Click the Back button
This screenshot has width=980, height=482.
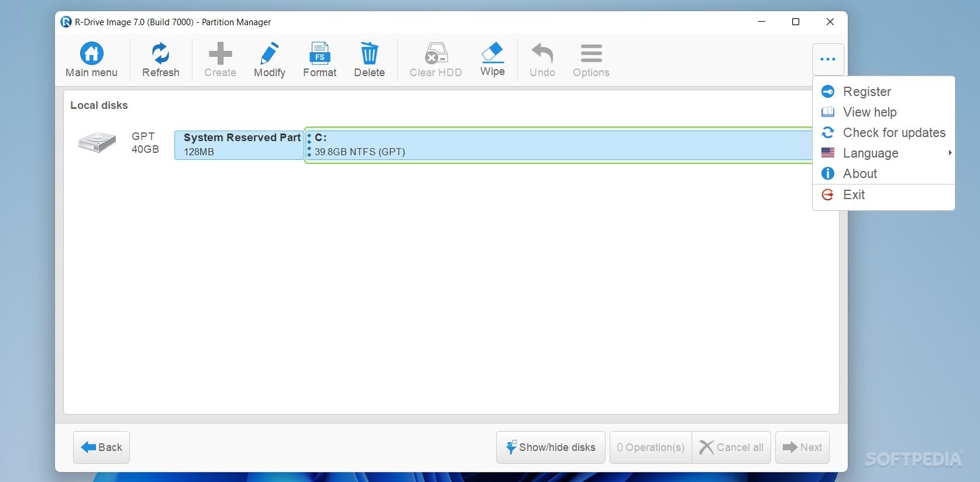point(101,447)
